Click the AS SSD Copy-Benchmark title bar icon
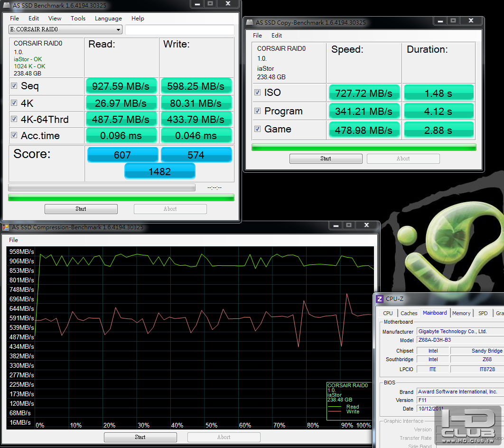 click(250, 22)
